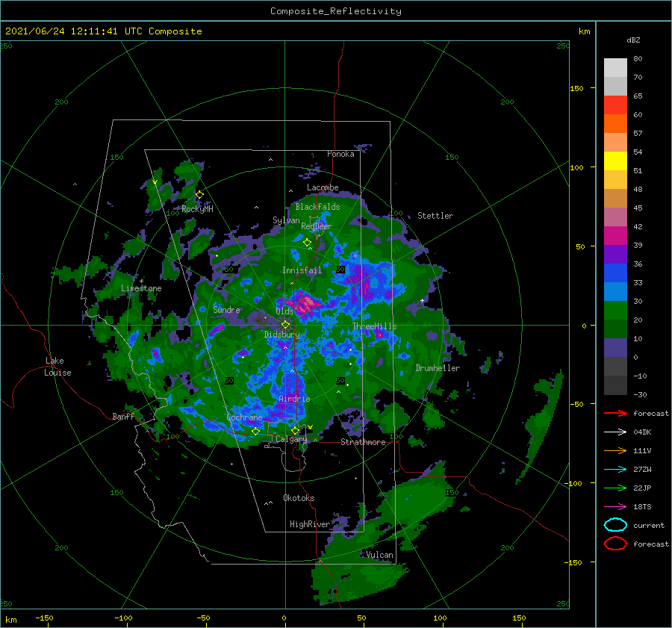The image size is (672, 628).
Task: Click the HighRiver city label
Action: click(x=310, y=524)
